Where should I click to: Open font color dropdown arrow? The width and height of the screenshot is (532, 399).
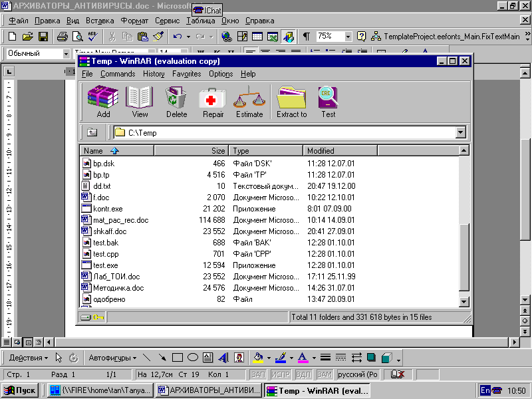(x=314, y=358)
